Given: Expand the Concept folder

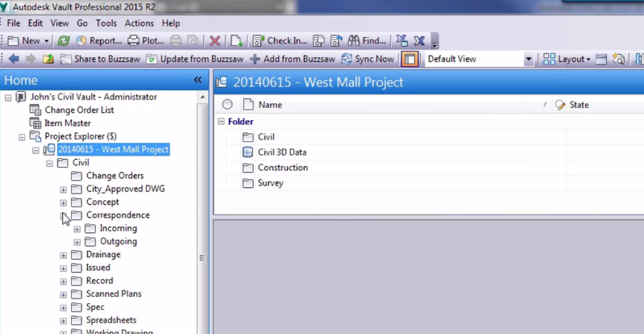Looking at the screenshot, I should 63,202.
